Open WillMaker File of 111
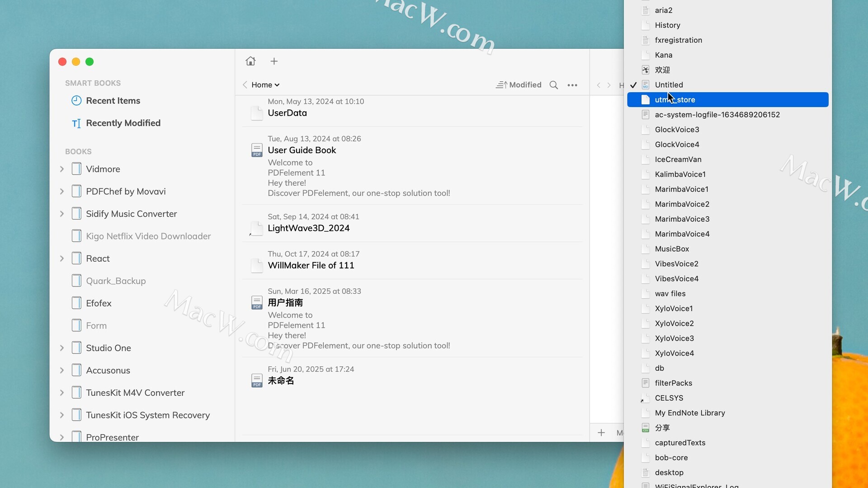Viewport: 868px width, 488px height. 412,261
